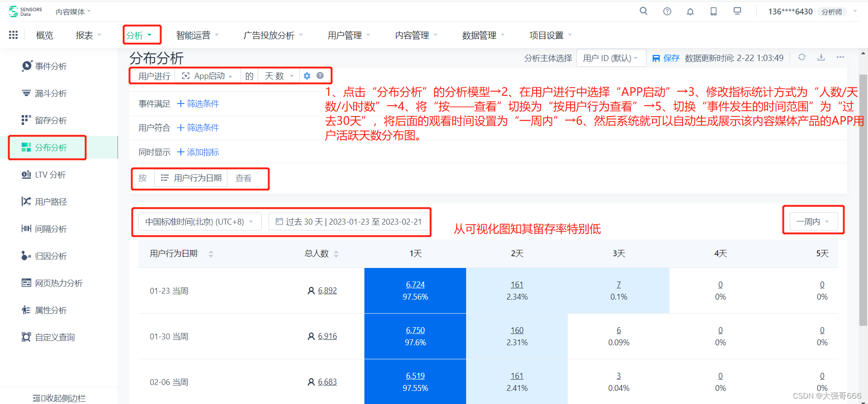868x404 pixels.
Task: Click the refresh data icon
Action: (x=802, y=57)
